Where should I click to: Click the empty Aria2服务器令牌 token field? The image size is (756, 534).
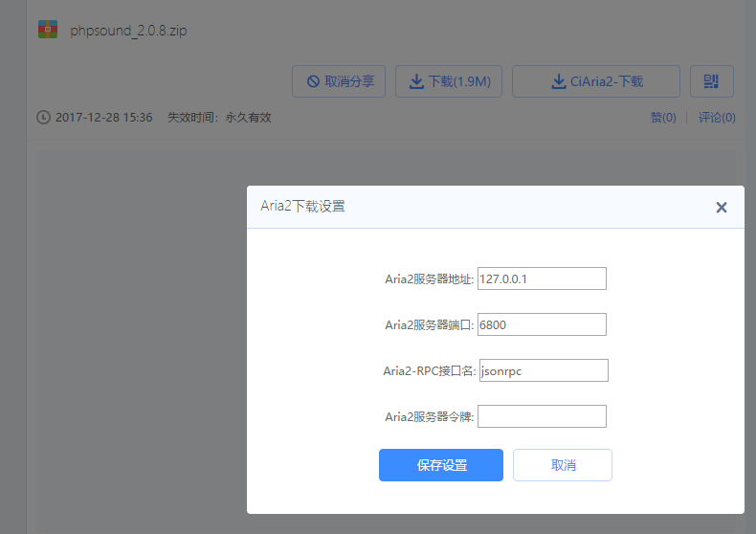point(542,416)
